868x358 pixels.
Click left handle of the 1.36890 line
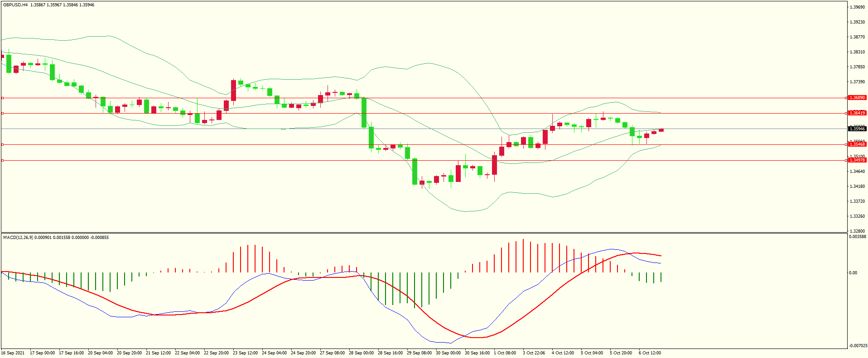pos(2,98)
